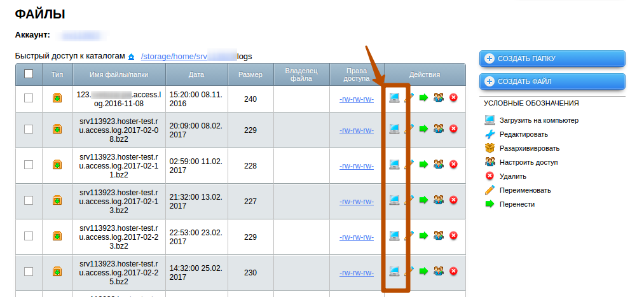
Task: Delete the access.log.2017-02-08.bz2 file
Action: click(x=453, y=129)
